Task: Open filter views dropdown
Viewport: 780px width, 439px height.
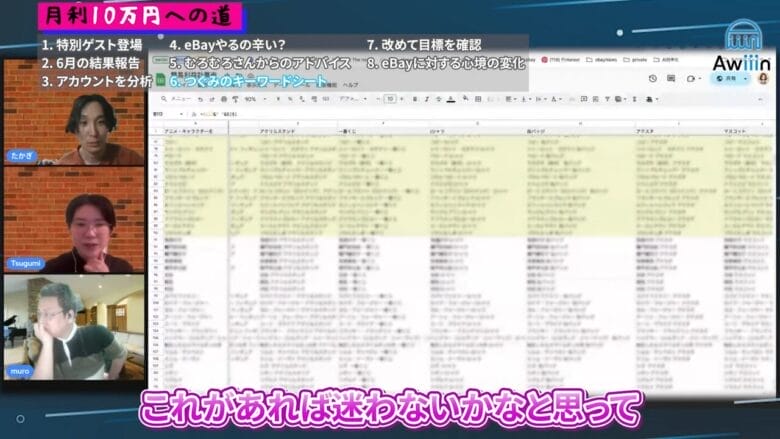Action: pyautogui.click(x=620, y=99)
